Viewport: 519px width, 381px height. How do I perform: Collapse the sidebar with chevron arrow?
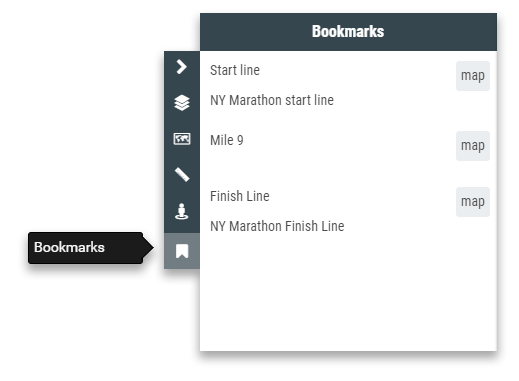[x=182, y=67]
